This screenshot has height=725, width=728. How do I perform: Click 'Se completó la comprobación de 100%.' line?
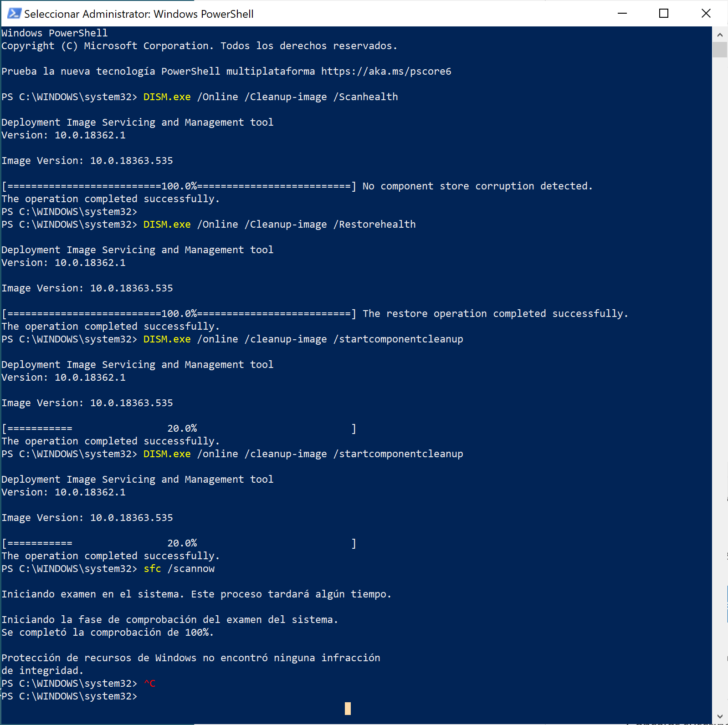[108, 633]
